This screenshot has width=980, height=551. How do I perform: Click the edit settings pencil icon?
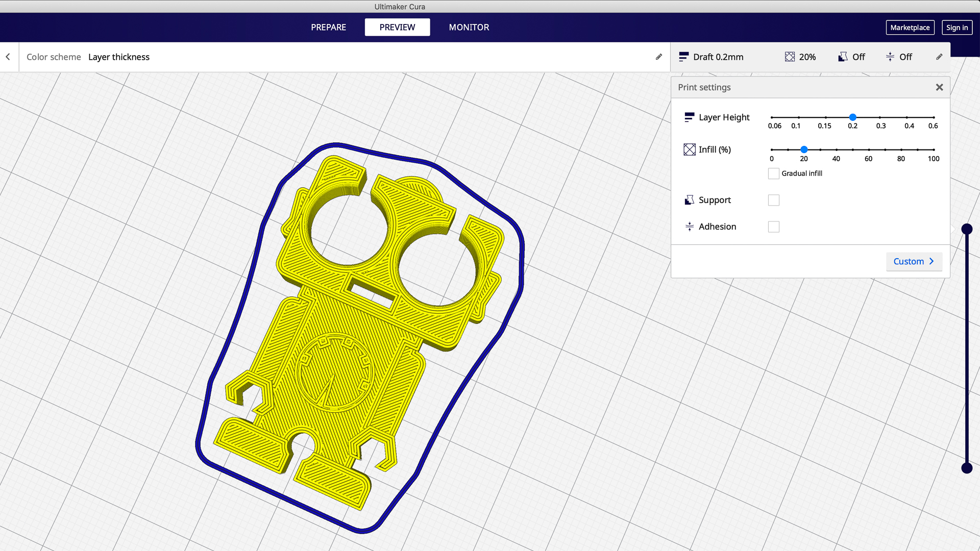[x=940, y=57]
